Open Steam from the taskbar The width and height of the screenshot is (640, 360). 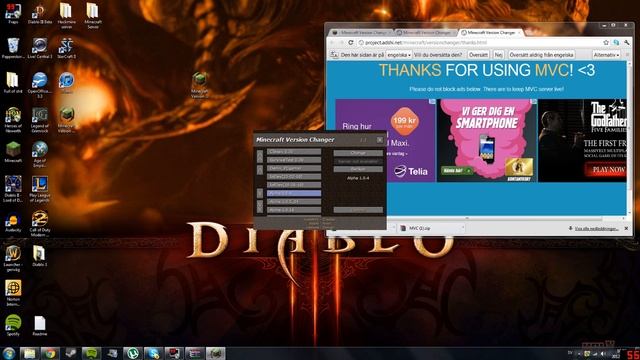(71, 353)
